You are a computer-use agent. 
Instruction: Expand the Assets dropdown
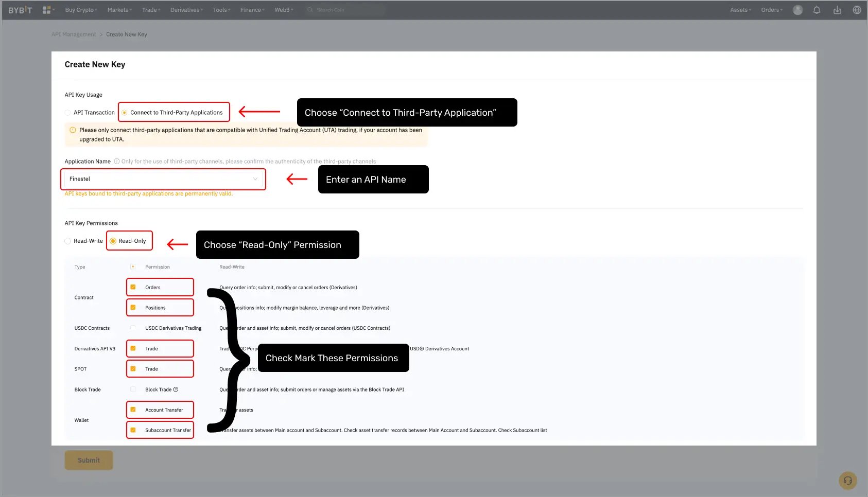pos(740,10)
